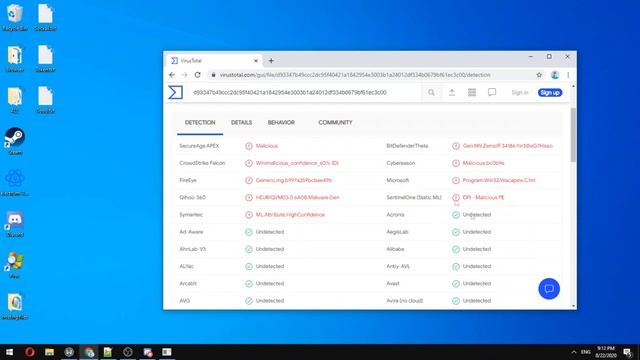Click the VirusTotal browser tab title
The height and width of the screenshot is (360, 640).
pos(191,61)
